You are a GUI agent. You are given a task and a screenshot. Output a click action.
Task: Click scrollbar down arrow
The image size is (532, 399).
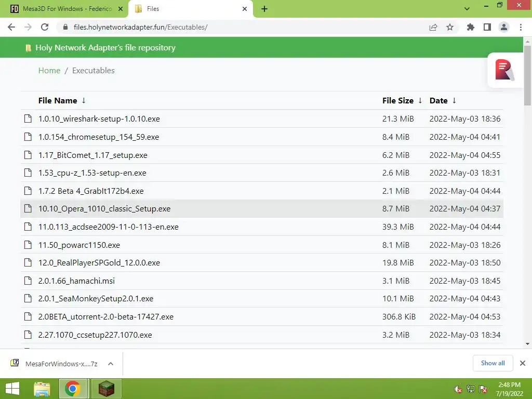pyautogui.click(x=527, y=344)
